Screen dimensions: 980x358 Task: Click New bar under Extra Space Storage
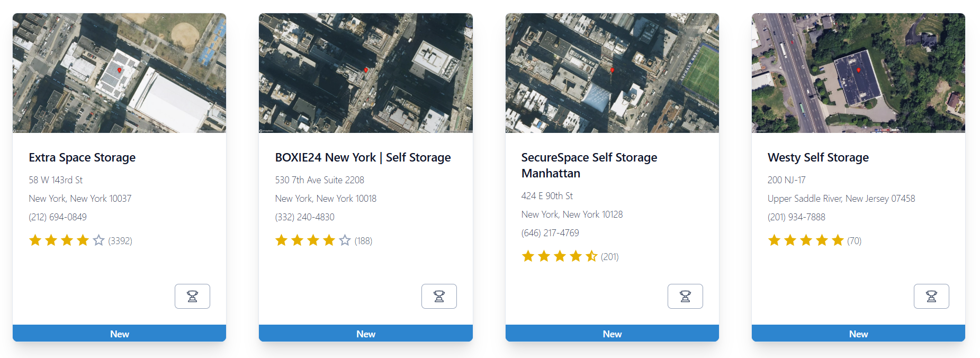(119, 334)
